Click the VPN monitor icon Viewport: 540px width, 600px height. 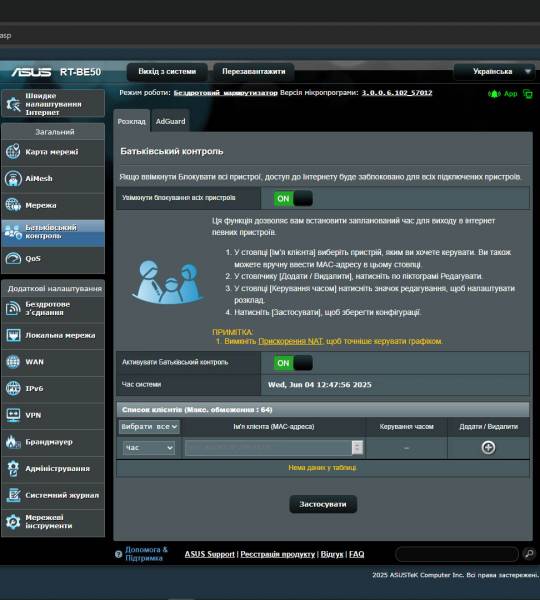[13, 415]
